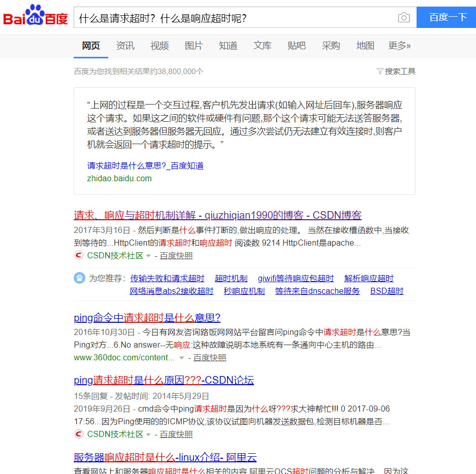Image resolution: width=476 pixels, height=474 pixels.
Task: Click recommendation 超时机制
Action: (x=231, y=278)
